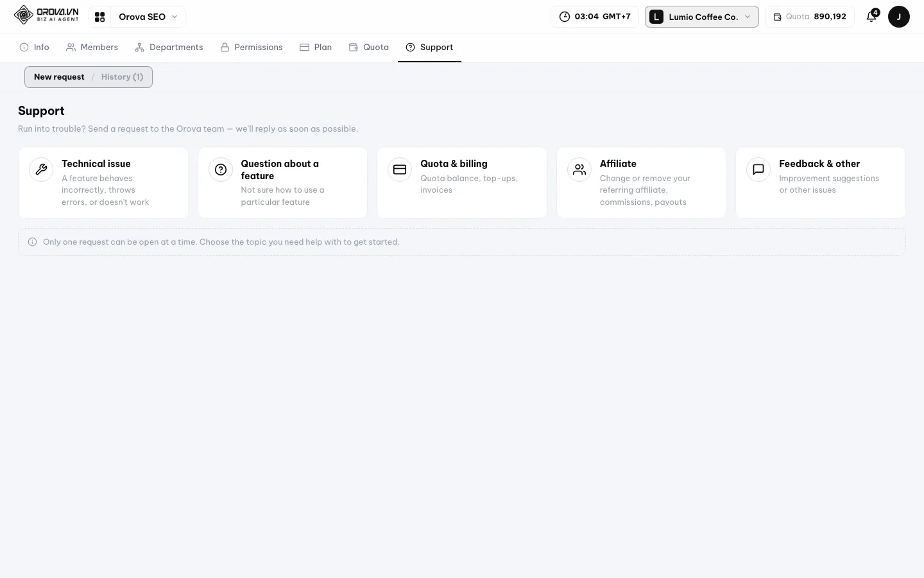Viewport: 924px width, 578px height.
Task: Click the clock time 03:04 GMT+7 indicator
Action: coord(595,17)
